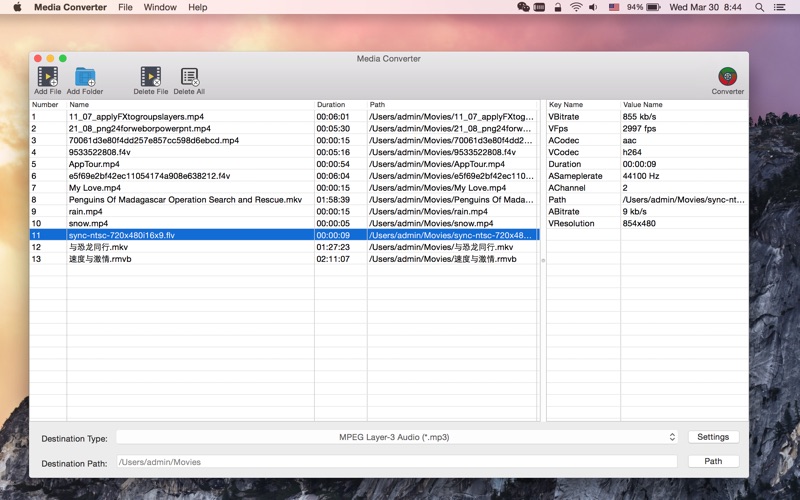
Task: Open Notification Center icon
Action: click(779, 7)
